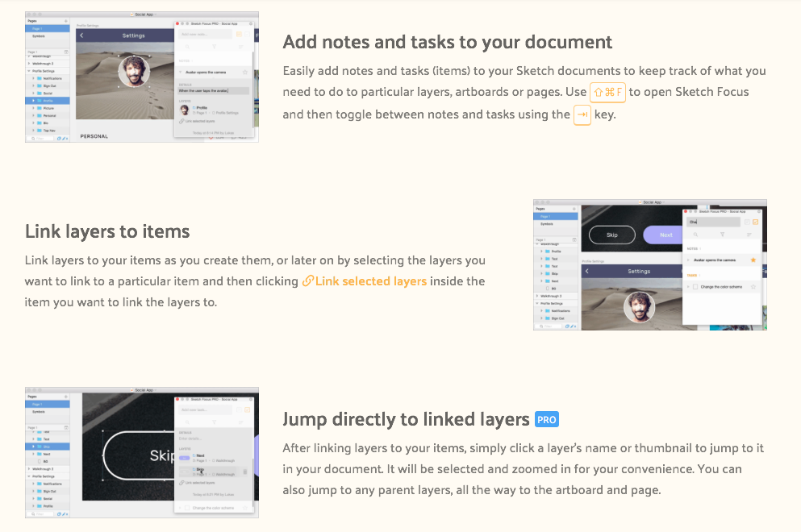The width and height of the screenshot is (801, 532).
Task: Click the trash icon on Skip layer, Jump directly screenshot
Action: [x=245, y=472]
